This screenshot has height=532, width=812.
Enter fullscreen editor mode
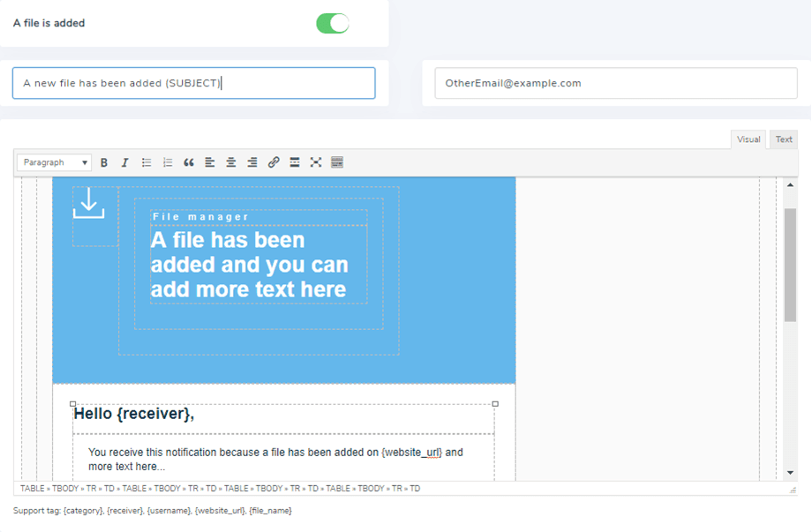point(316,162)
